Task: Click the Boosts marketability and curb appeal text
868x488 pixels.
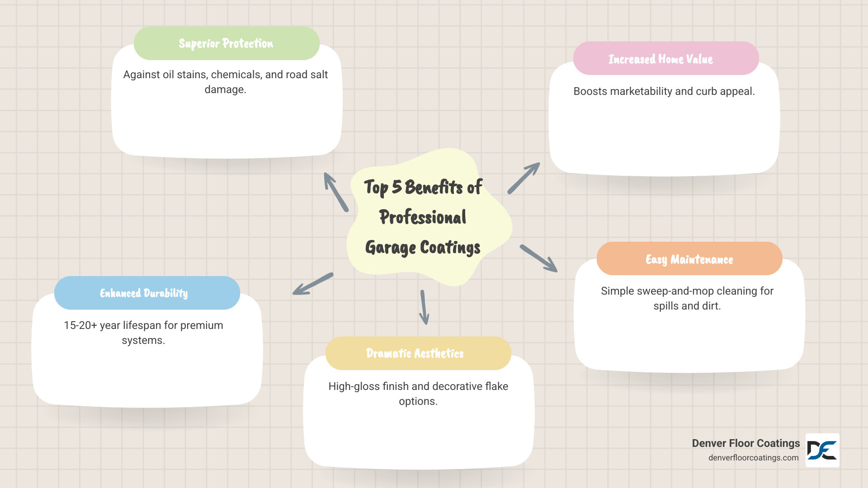Action: point(664,91)
